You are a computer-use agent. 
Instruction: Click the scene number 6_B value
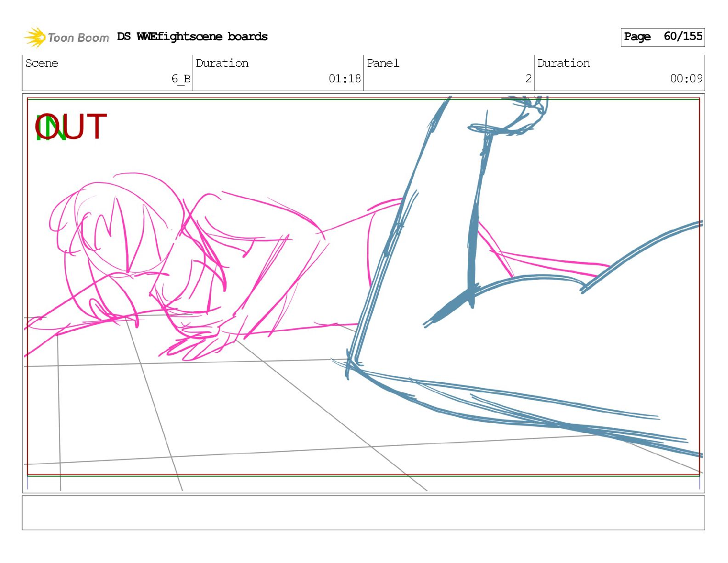181,79
